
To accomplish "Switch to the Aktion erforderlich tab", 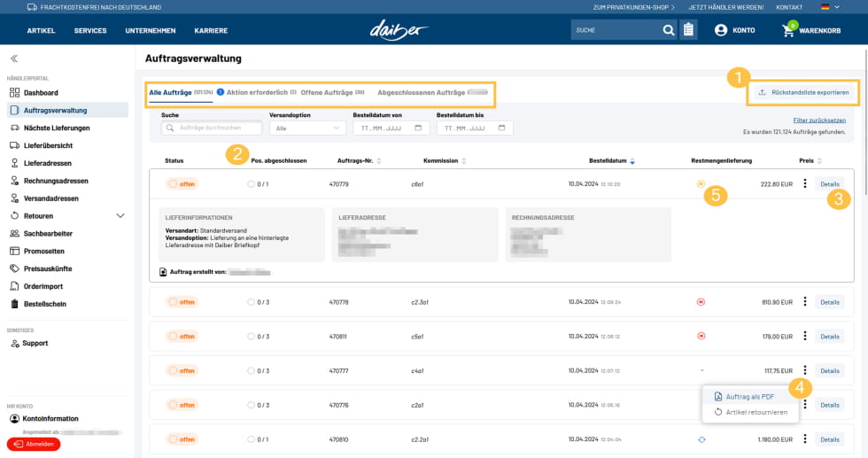I will coord(257,92).
